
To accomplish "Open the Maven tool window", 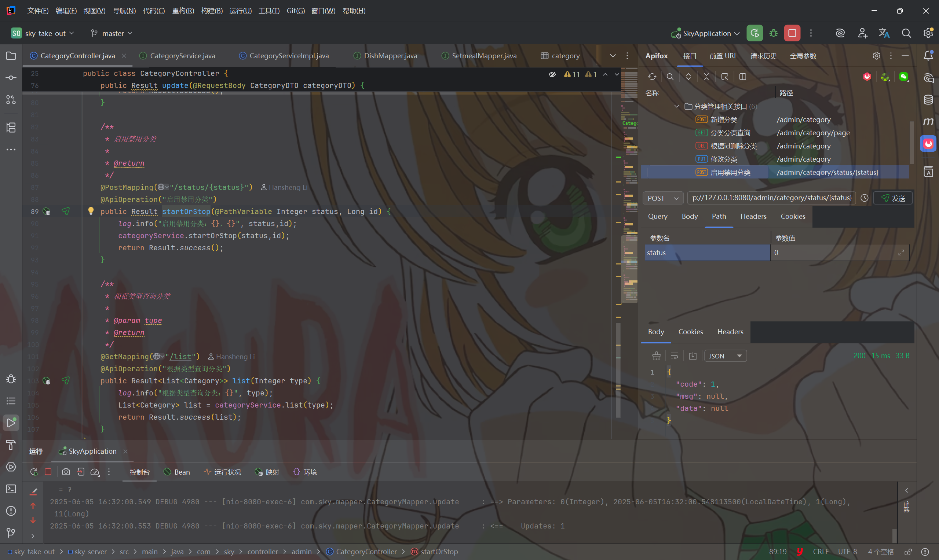I will pos(928,122).
